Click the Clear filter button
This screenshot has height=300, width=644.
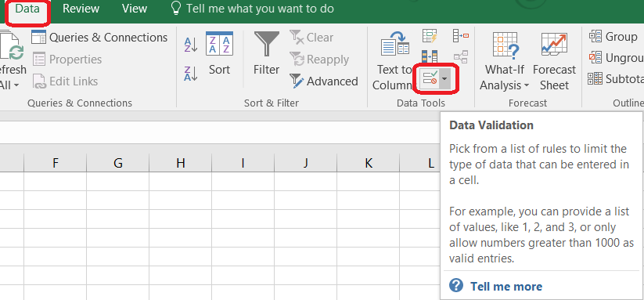(x=311, y=38)
